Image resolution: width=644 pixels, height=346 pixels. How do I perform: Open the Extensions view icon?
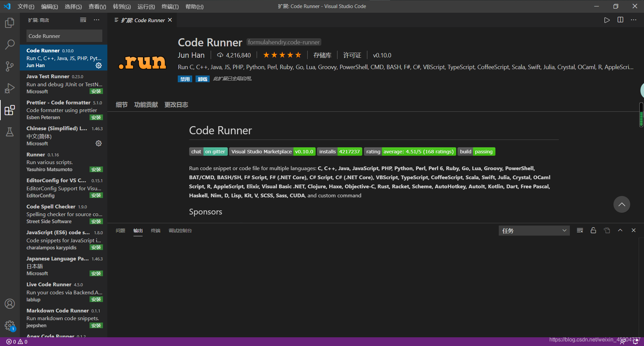tap(10, 110)
